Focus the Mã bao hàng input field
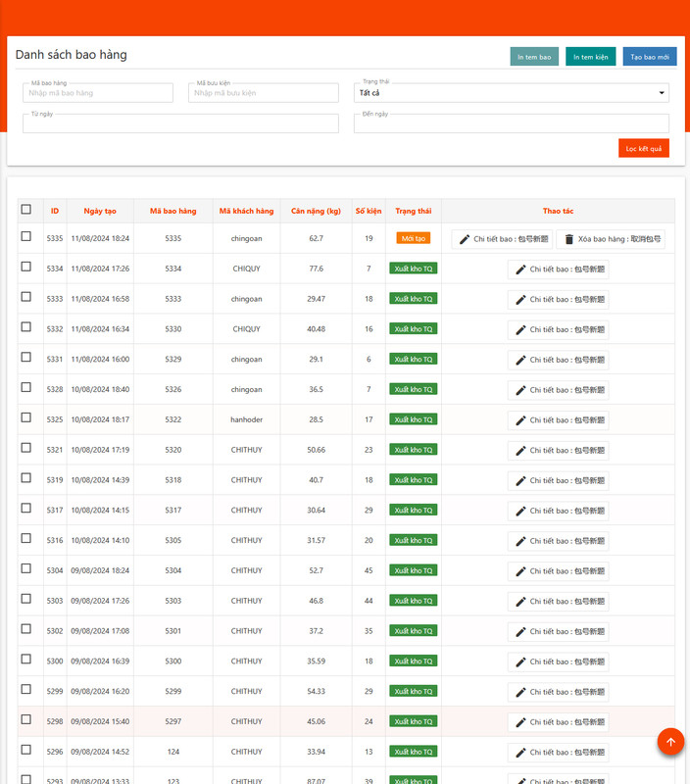Screen dimensions: 690x784 pyautogui.click(x=98, y=93)
